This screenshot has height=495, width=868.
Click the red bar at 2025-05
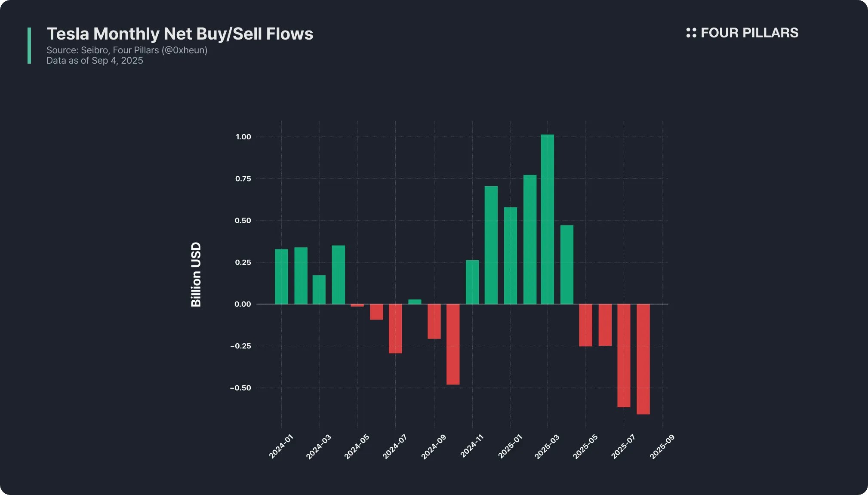pos(585,325)
